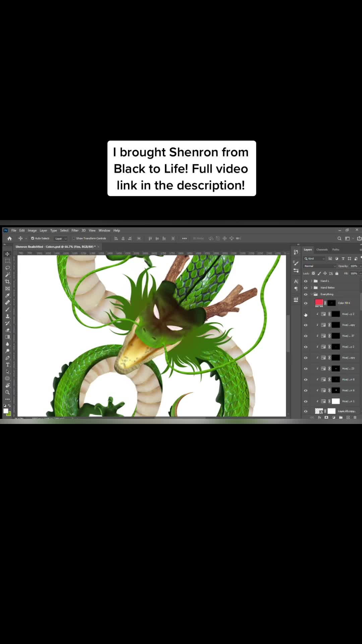
Task: Hide the Hand Below group
Action: [305, 288]
